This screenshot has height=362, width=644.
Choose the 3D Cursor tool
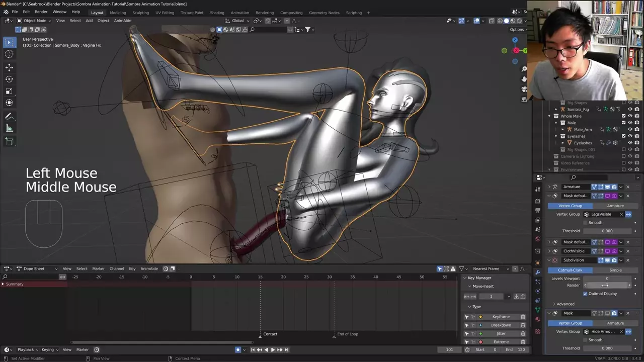pos(9,54)
